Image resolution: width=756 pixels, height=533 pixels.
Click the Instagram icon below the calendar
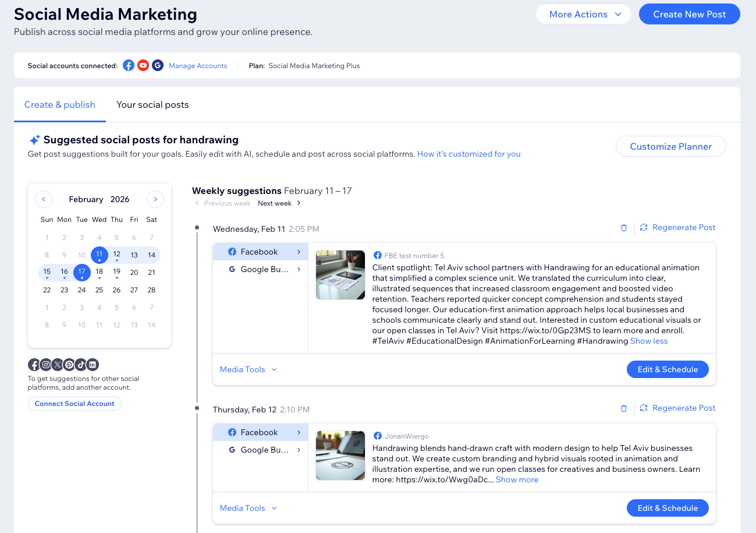tap(45, 364)
